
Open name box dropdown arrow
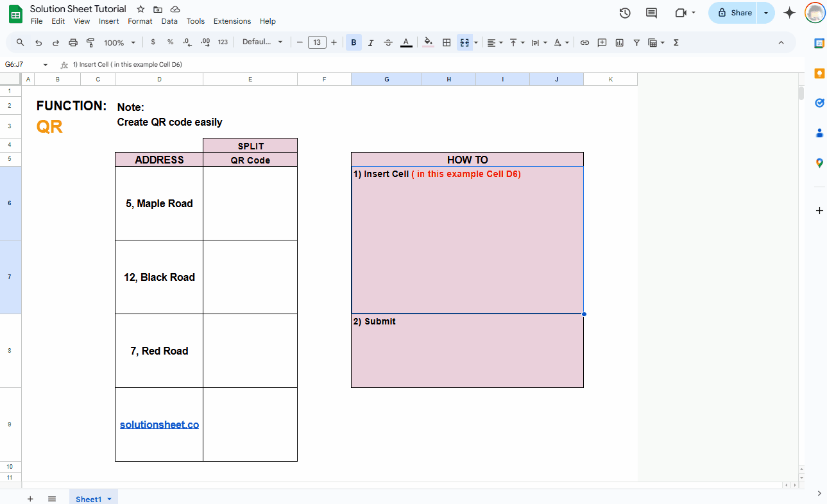click(x=46, y=65)
